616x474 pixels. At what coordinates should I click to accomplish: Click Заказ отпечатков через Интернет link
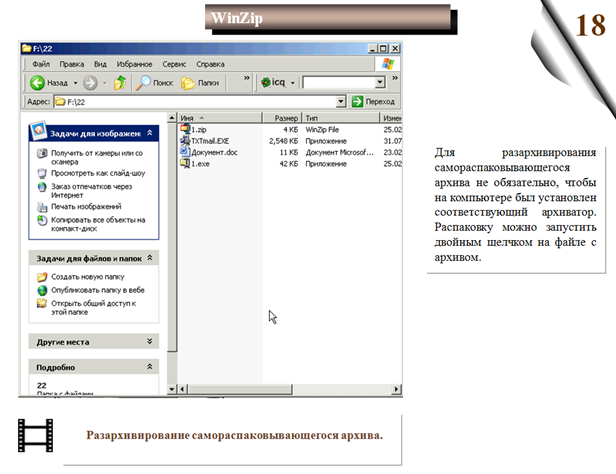(92, 191)
